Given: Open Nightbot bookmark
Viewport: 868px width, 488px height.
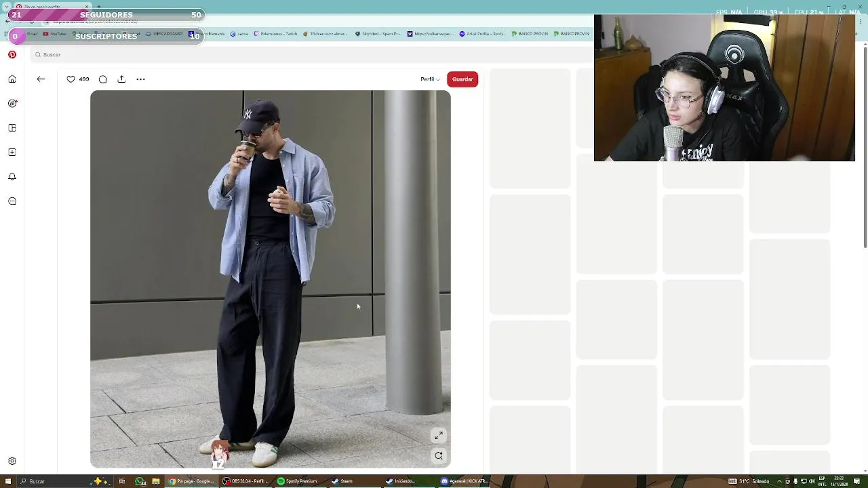Looking at the screenshot, I should 378,34.
